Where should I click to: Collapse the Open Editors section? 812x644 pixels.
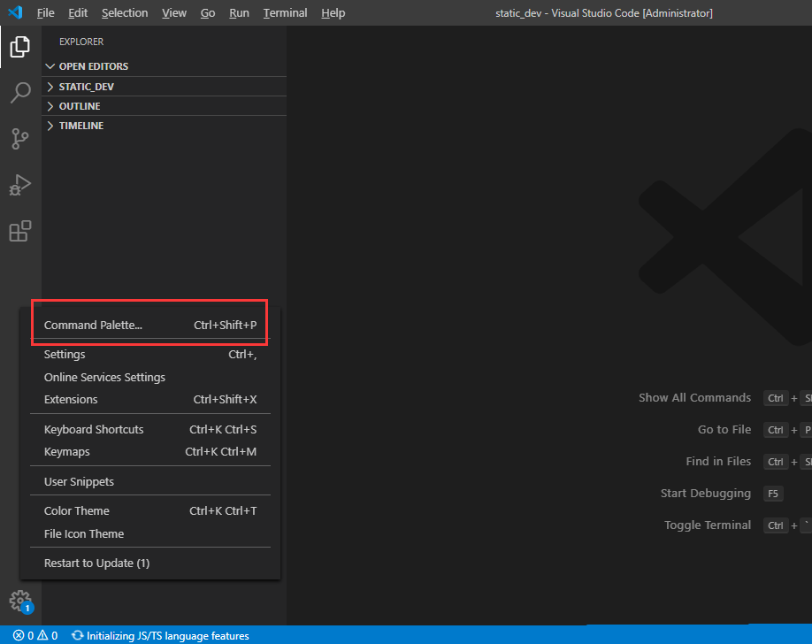click(164, 66)
